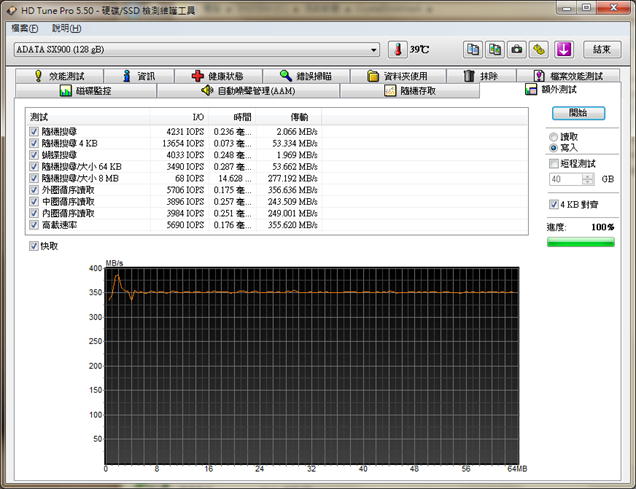The width and height of the screenshot is (636, 489).
Task: Click the 測試 column header
Action: 88,117
